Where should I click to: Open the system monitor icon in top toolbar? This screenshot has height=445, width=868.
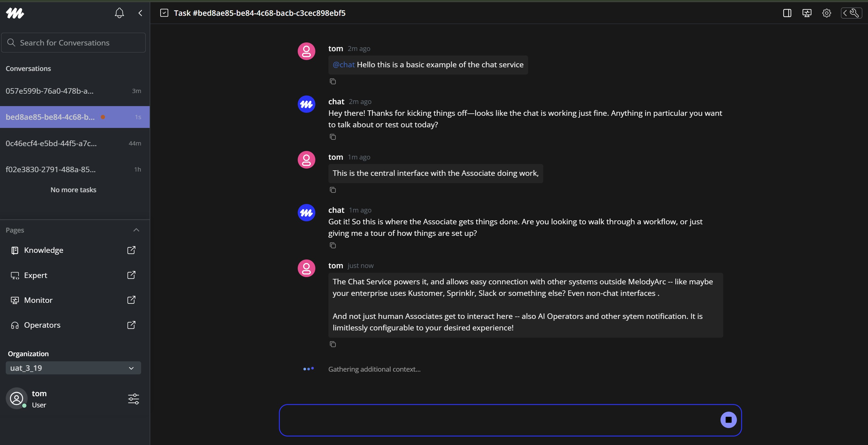coord(807,13)
